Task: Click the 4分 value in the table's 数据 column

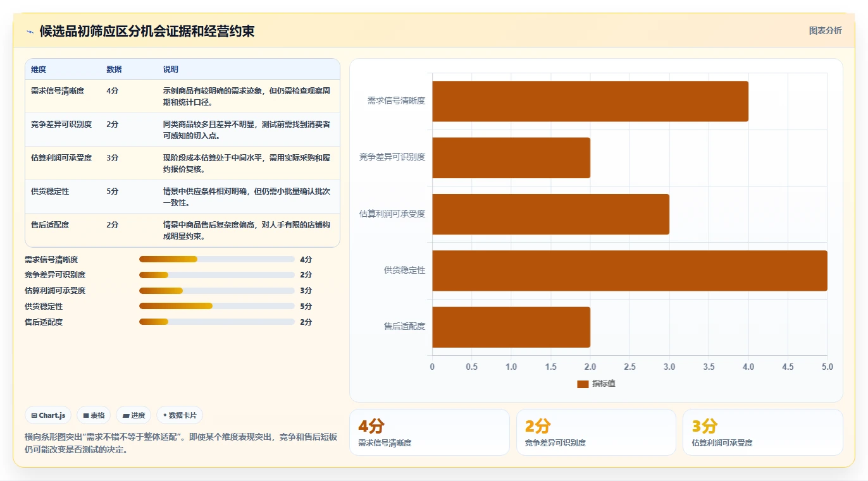Action: click(x=113, y=90)
